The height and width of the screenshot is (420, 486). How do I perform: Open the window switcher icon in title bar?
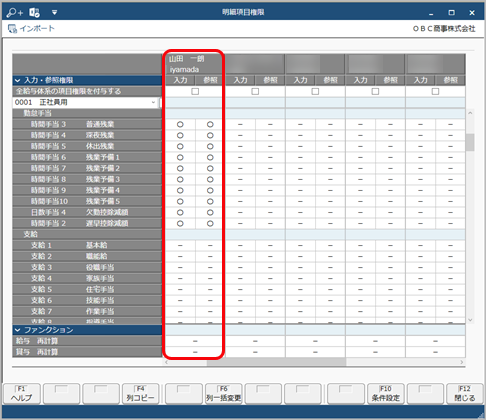[34, 13]
